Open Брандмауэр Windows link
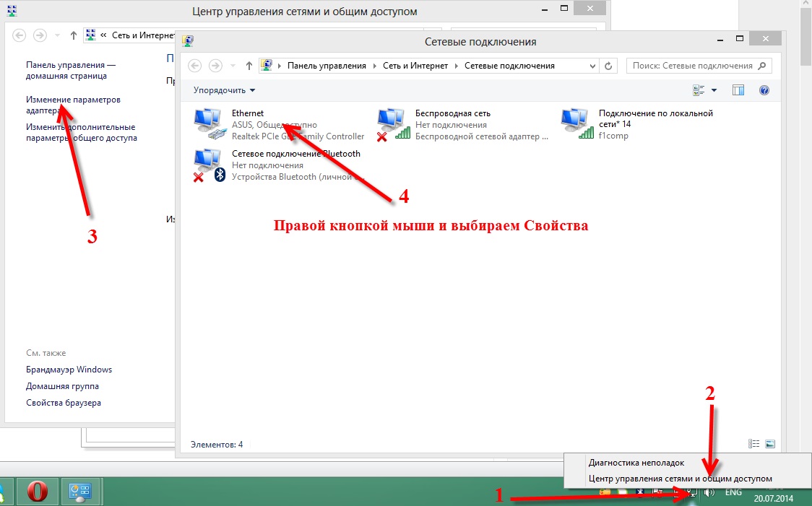The image size is (812, 506). (69, 370)
